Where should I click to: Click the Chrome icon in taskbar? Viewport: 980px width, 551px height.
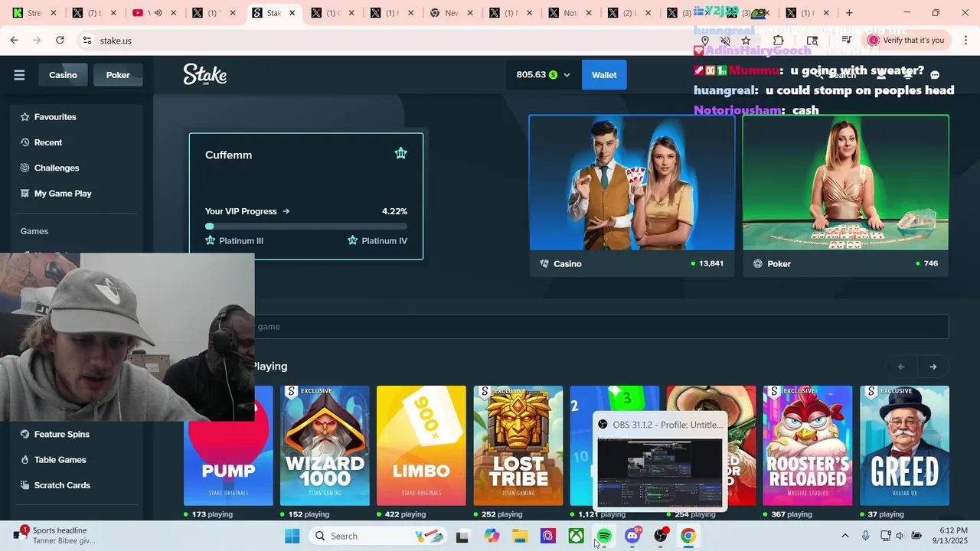(688, 536)
